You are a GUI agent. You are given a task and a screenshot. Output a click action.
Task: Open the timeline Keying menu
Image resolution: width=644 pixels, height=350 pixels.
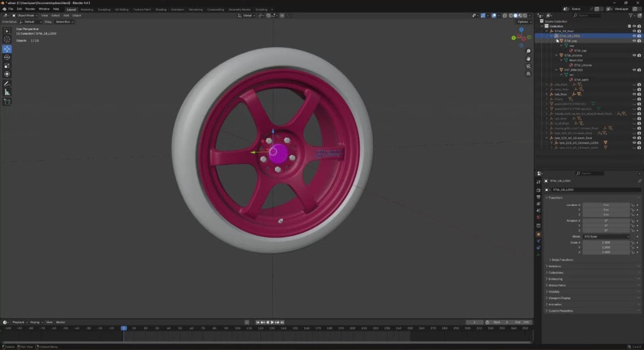35,322
